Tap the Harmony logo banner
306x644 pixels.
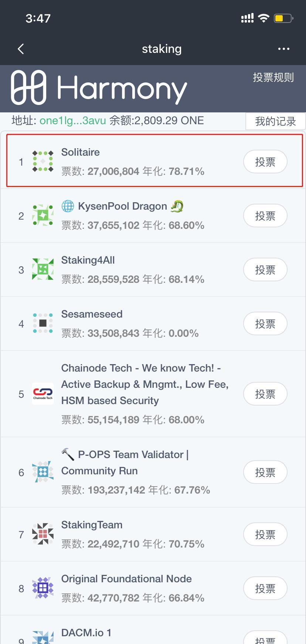pyautogui.click(x=99, y=88)
